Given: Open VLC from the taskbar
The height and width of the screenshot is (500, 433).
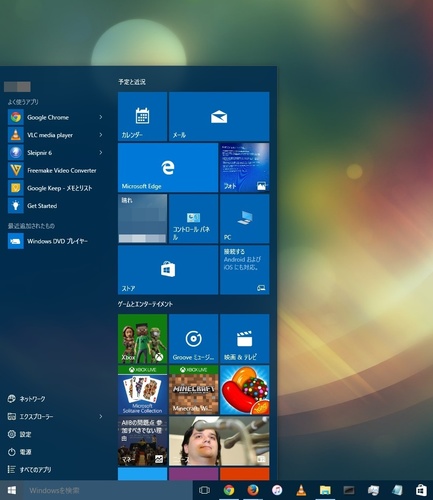Looking at the screenshot, I should (301, 490).
